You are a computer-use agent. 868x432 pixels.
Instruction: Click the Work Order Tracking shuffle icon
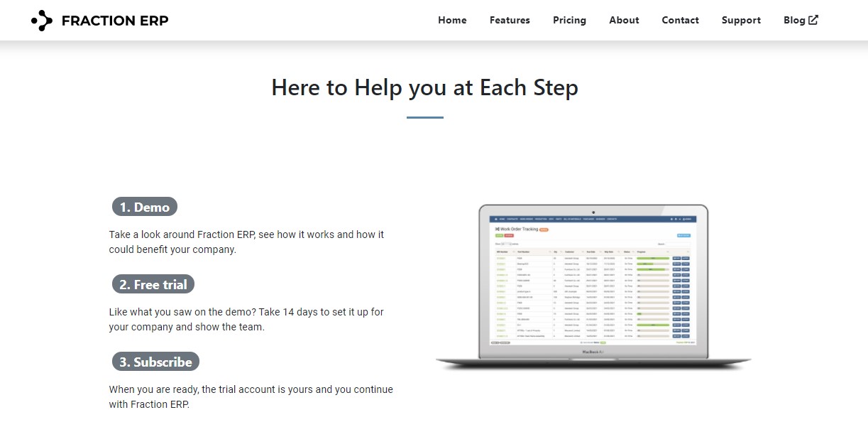pyautogui.click(x=498, y=229)
